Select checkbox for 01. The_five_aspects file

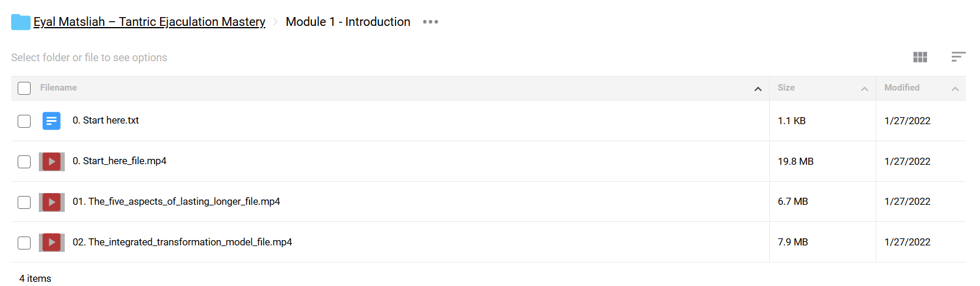coord(24,202)
